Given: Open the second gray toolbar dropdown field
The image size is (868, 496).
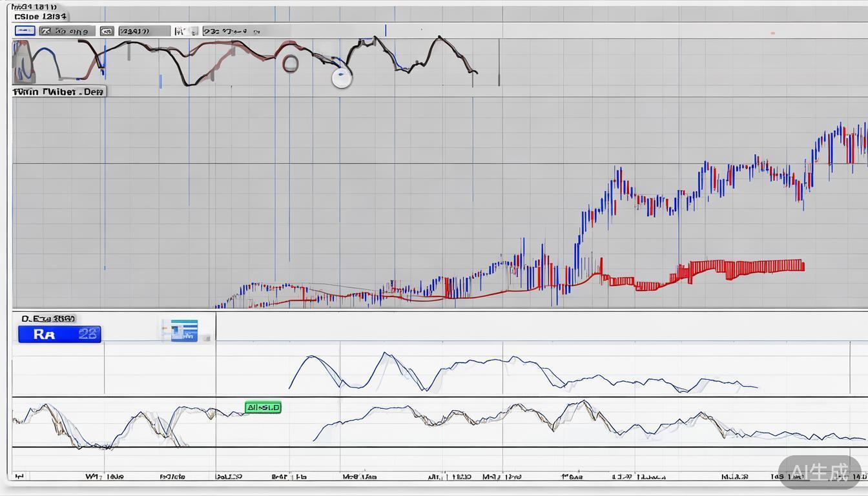Looking at the screenshot, I should coord(144,31).
